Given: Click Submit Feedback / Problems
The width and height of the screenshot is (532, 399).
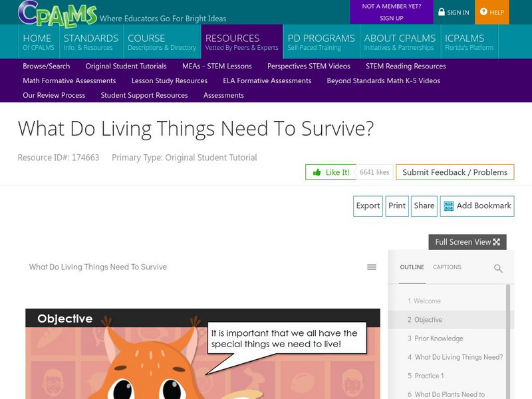Looking at the screenshot, I should tap(456, 172).
